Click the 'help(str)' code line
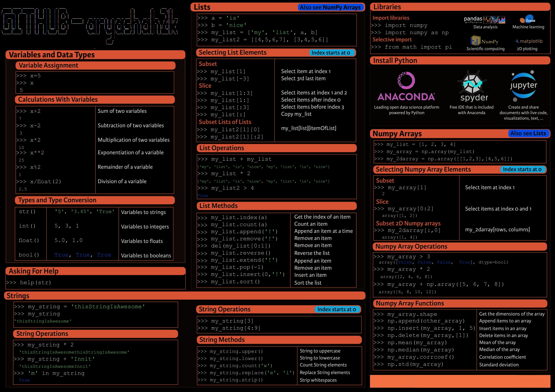Image resolution: width=555 pixels, height=392 pixels. (28, 283)
